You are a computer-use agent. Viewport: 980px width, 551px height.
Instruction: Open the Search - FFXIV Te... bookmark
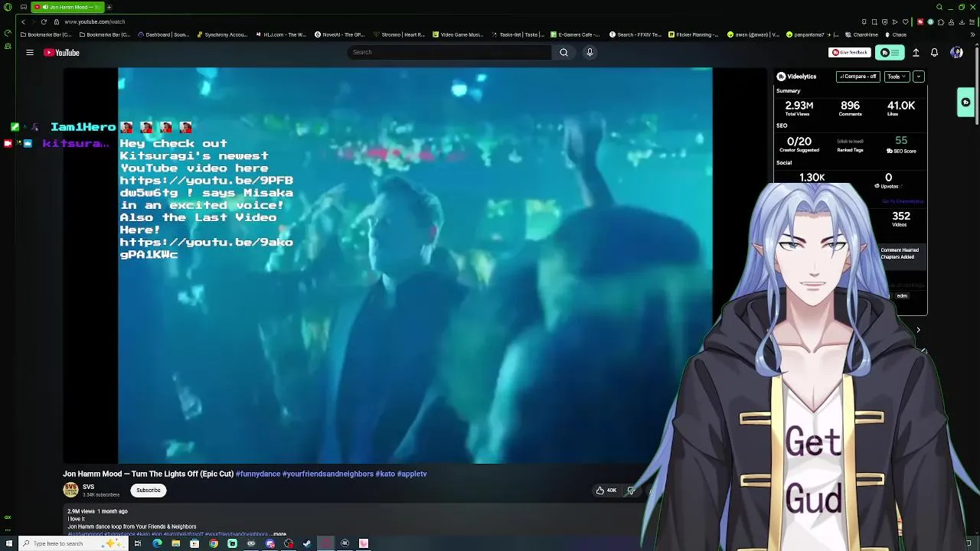635,34
